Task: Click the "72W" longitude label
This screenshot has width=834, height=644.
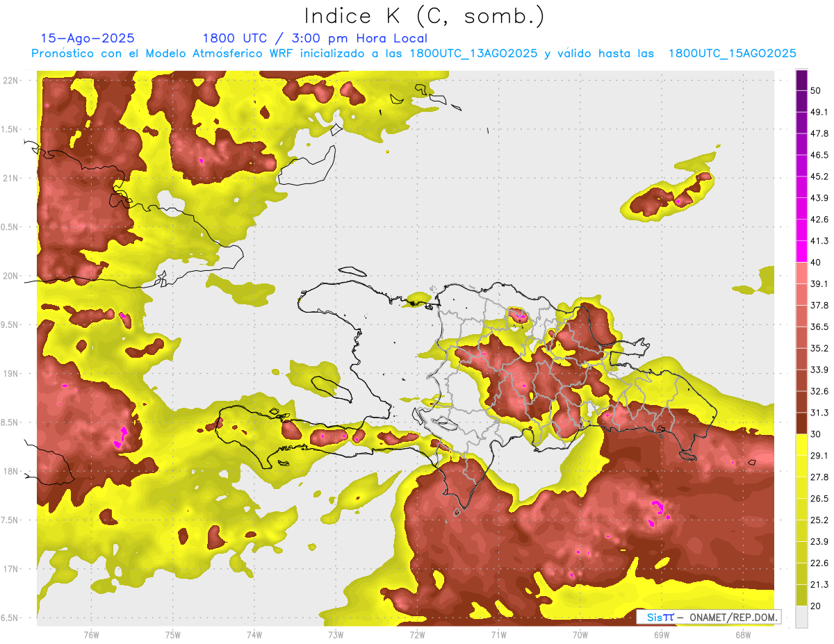Action: (417, 635)
